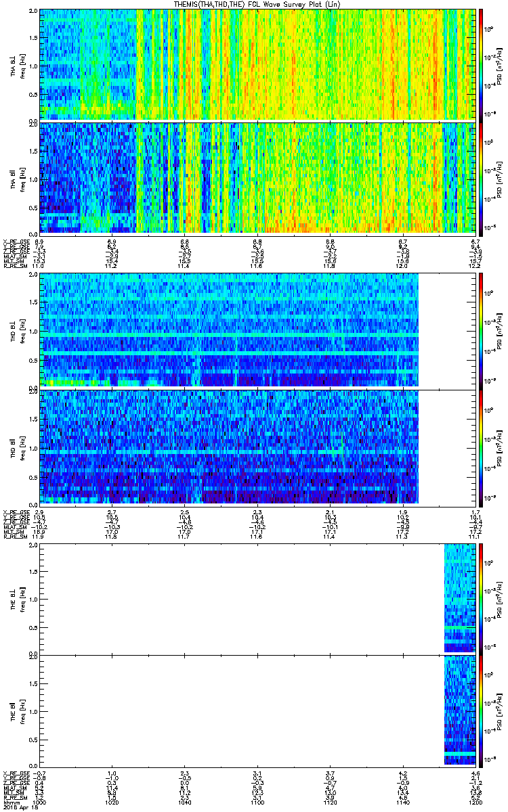Click the 1.0 frequency tick on THD B-perpendicular
Image resolution: width=508 pixels, height=812 pixels.
pos(33,330)
